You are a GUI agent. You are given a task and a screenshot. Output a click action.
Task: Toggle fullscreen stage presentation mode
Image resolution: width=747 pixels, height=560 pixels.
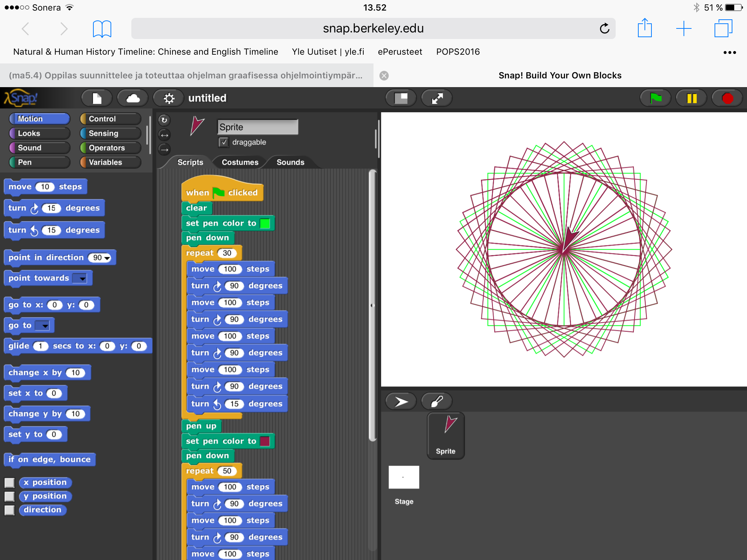click(437, 98)
